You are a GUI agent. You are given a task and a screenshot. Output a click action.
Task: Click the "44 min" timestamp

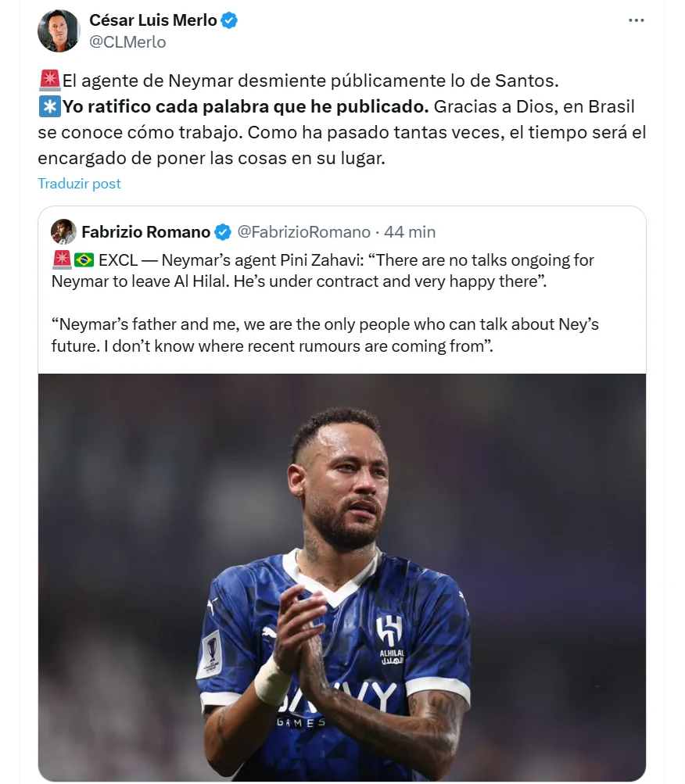[410, 232]
